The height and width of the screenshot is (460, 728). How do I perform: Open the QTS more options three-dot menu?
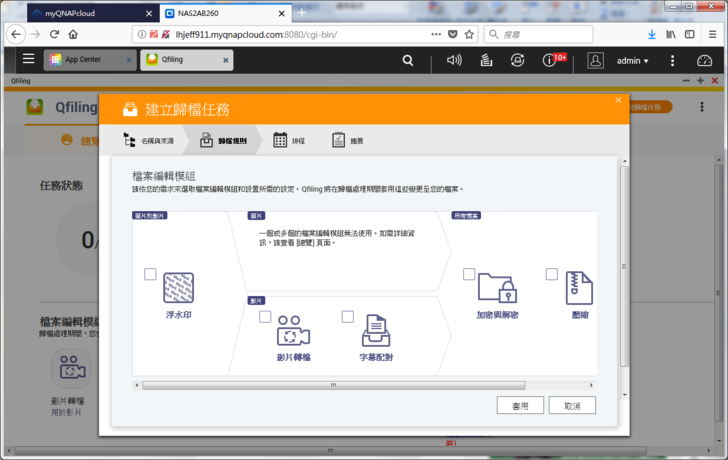[672, 60]
